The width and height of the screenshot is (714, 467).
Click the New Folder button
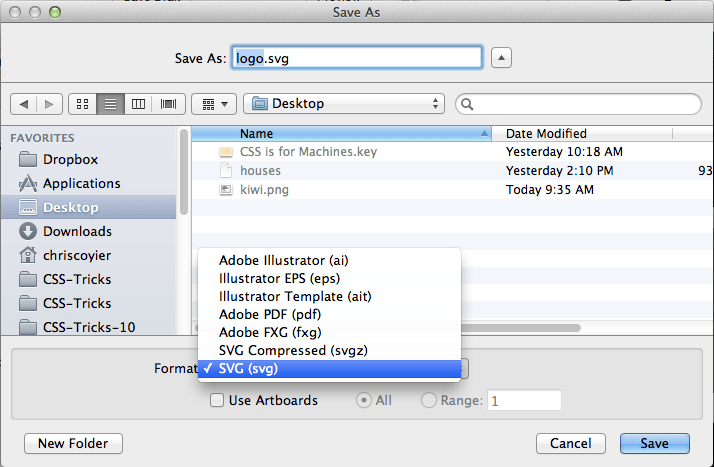point(72,443)
